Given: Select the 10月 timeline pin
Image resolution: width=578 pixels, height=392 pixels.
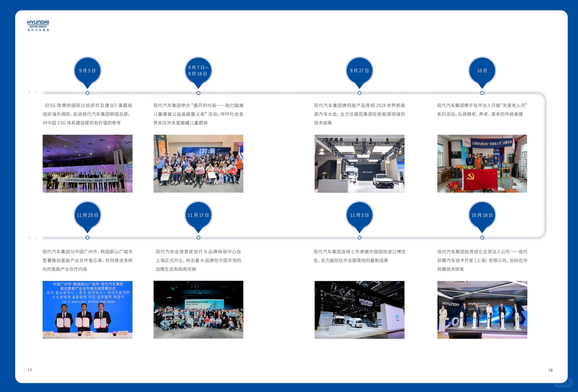Looking at the screenshot, I should tap(482, 72).
